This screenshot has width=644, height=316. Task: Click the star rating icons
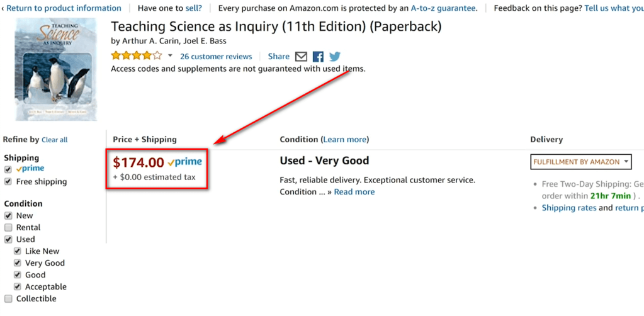137,56
